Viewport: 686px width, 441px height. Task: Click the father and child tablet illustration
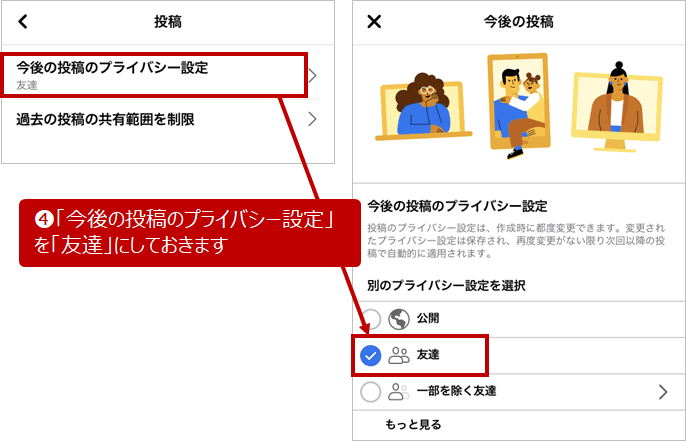click(x=518, y=105)
